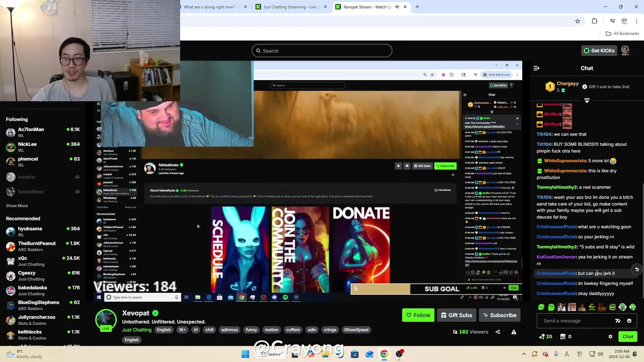The height and width of the screenshot is (362, 644).
Task: Open xQc in Recommended list
Action: click(43, 261)
